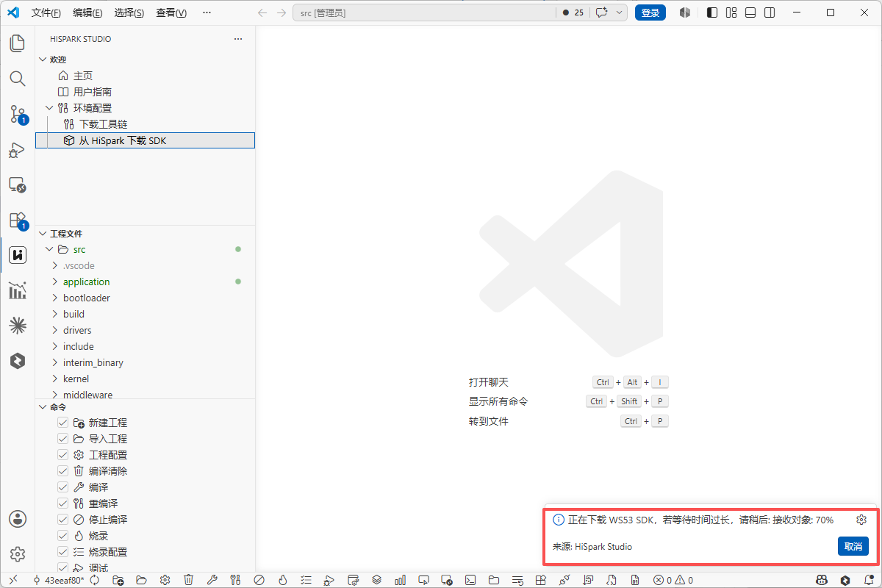Click the stop build icon in status bar
The height and width of the screenshot is (588, 882).
[259, 580]
